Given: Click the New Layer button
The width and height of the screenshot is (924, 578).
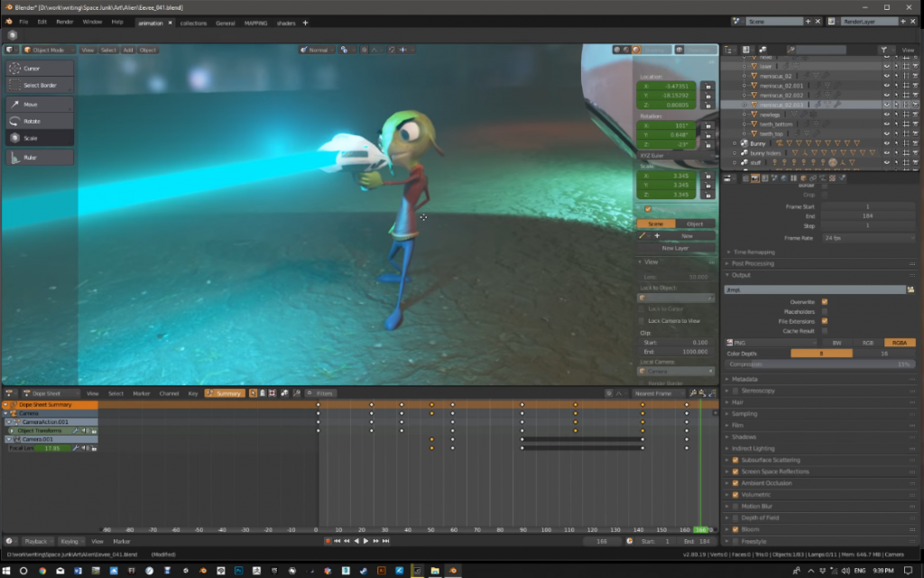Looking at the screenshot, I should point(675,248).
